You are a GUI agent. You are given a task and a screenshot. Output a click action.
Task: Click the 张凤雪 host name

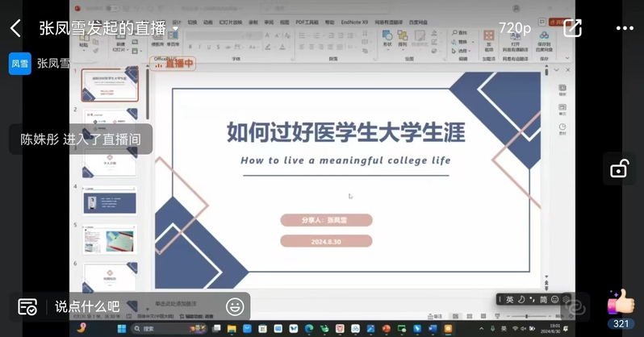pos(53,63)
